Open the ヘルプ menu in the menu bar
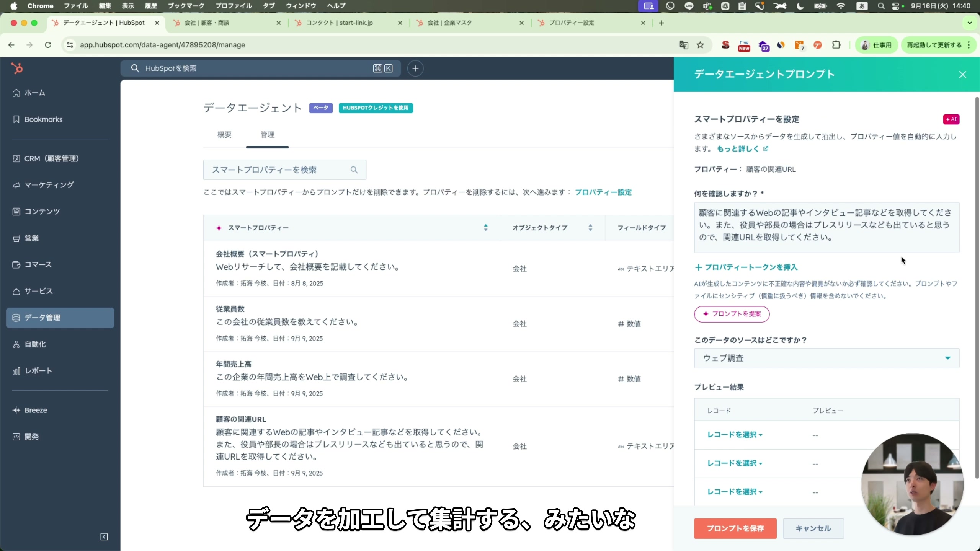 click(335, 6)
